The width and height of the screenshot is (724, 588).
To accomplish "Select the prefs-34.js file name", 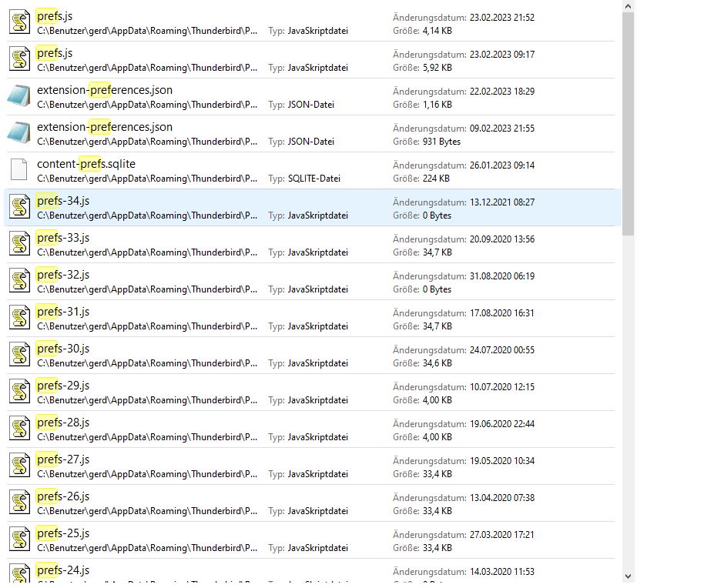I will pyautogui.click(x=63, y=201).
